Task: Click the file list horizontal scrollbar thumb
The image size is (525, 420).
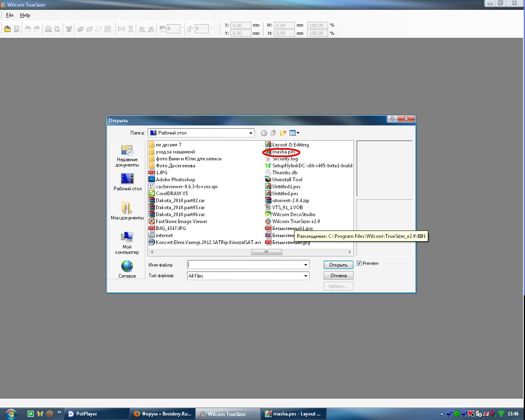Action: (x=266, y=252)
